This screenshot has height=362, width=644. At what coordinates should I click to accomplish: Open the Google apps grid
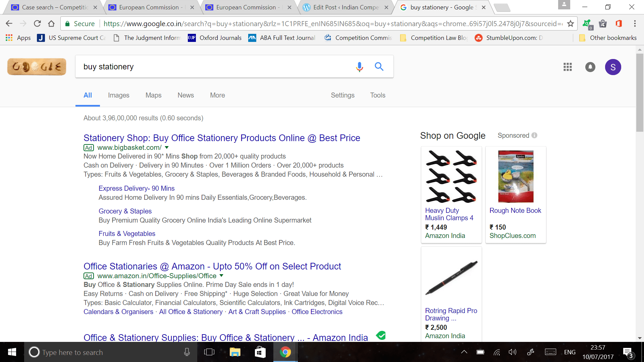point(568,67)
